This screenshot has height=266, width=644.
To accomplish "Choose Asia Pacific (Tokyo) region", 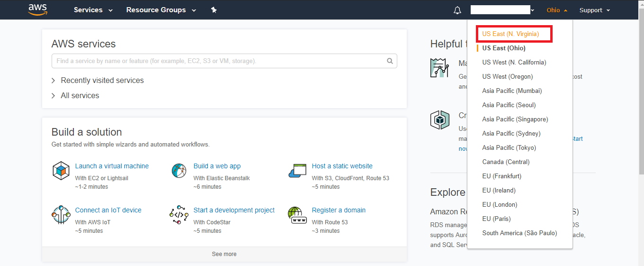I will tap(509, 148).
